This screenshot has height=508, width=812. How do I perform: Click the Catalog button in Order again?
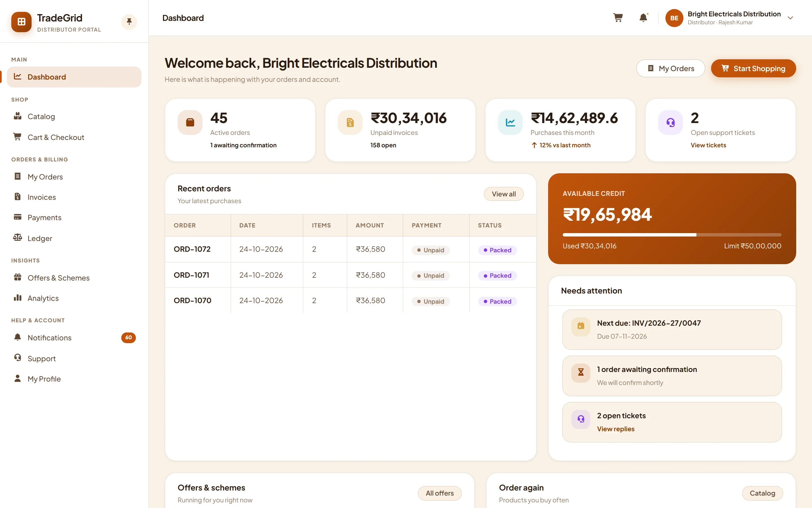pyautogui.click(x=762, y=493)
